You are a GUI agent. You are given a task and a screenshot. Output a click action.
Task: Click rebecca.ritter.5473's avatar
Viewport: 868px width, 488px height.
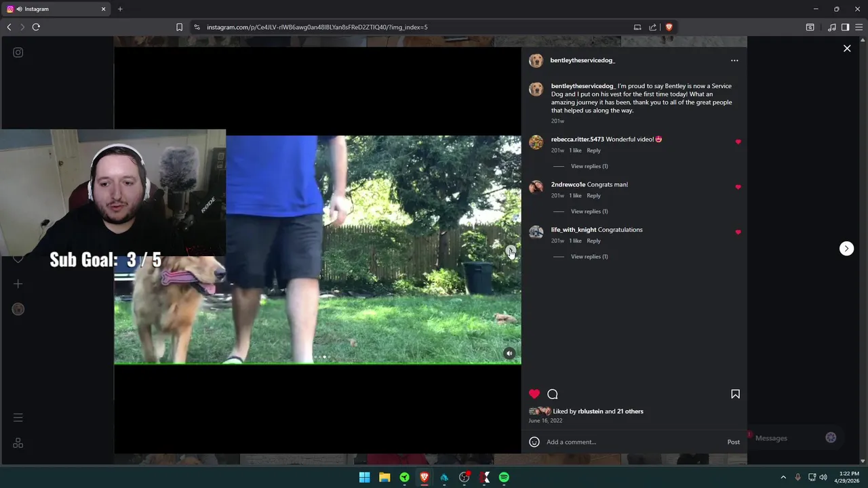536,142
